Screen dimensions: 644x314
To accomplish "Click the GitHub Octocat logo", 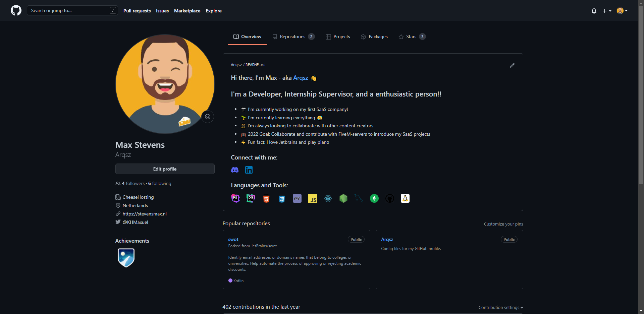I will (16, 10).
